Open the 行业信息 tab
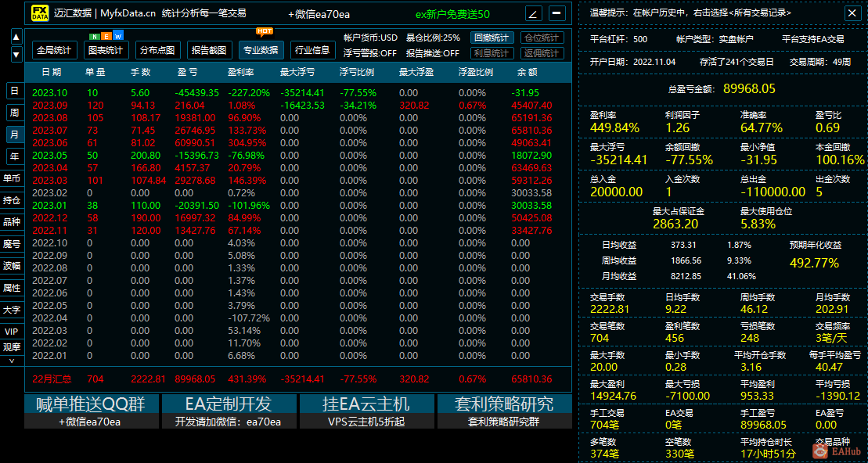This screenshot has height=463, width=868. pyautogui.click(x=313, y=50)
